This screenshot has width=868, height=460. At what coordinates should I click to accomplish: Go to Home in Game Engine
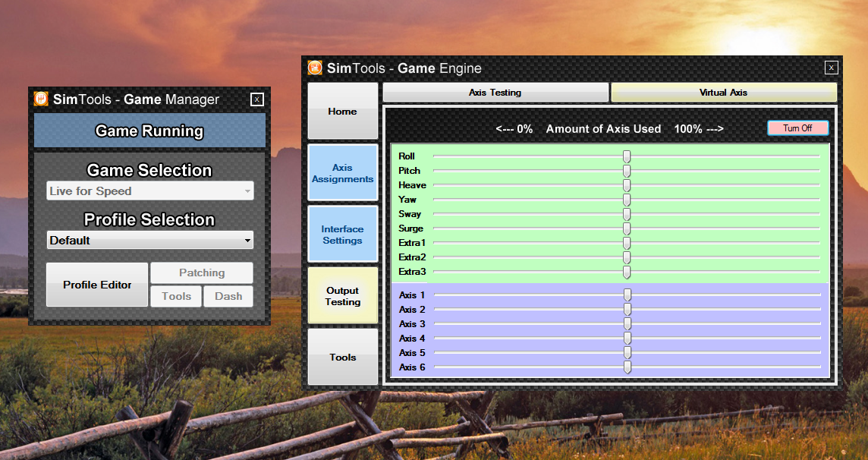[x=343, y=112]
